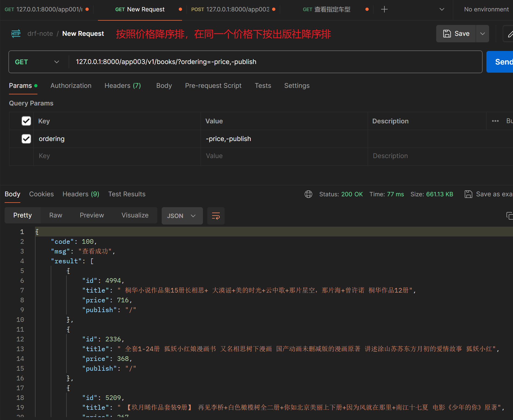Toggle the select-all params checkbox
This screenshot has width=513, height=420.
pos(26,121)
